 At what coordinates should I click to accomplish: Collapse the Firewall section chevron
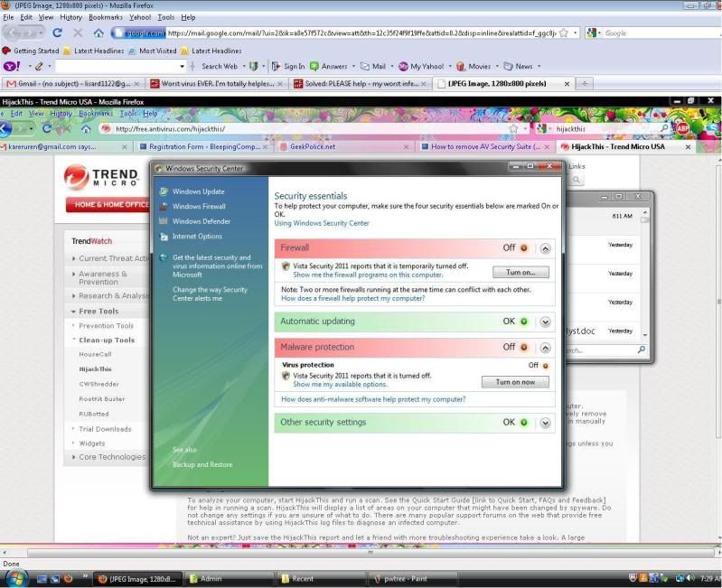pos(545,249)
